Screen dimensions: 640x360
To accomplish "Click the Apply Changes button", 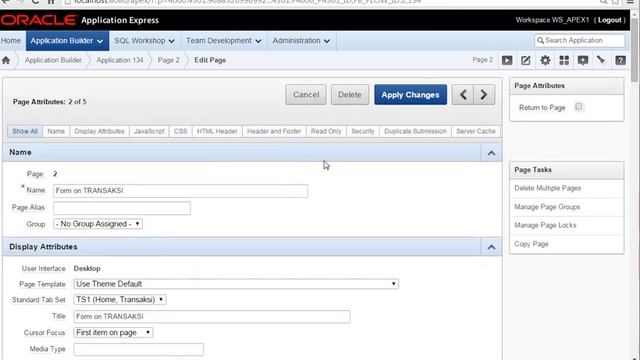I will pyautogui.click(x=411, y=95).
